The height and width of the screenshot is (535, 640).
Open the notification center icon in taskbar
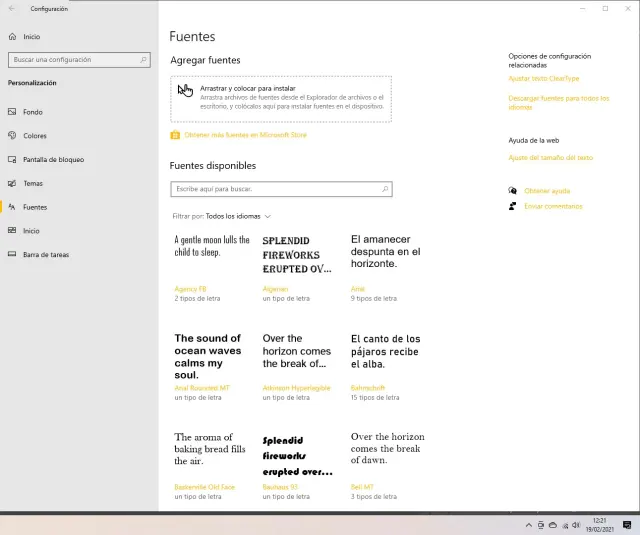626,525
